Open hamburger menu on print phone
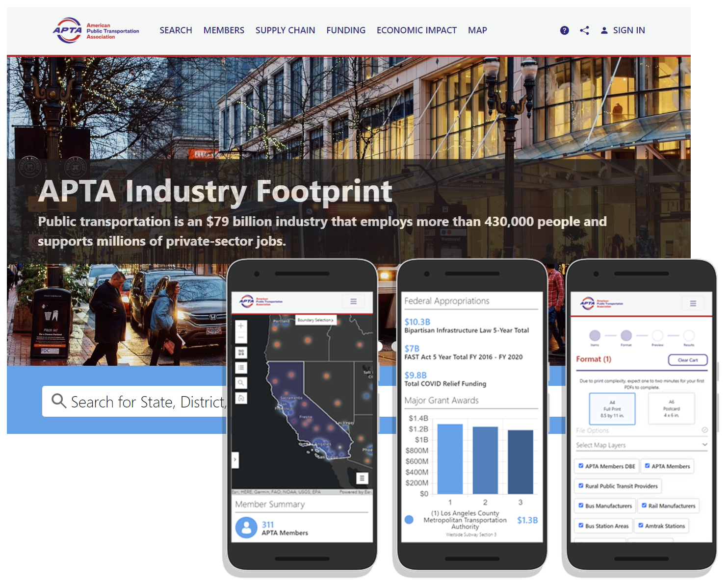728x580 pixels. pos(693,303)
